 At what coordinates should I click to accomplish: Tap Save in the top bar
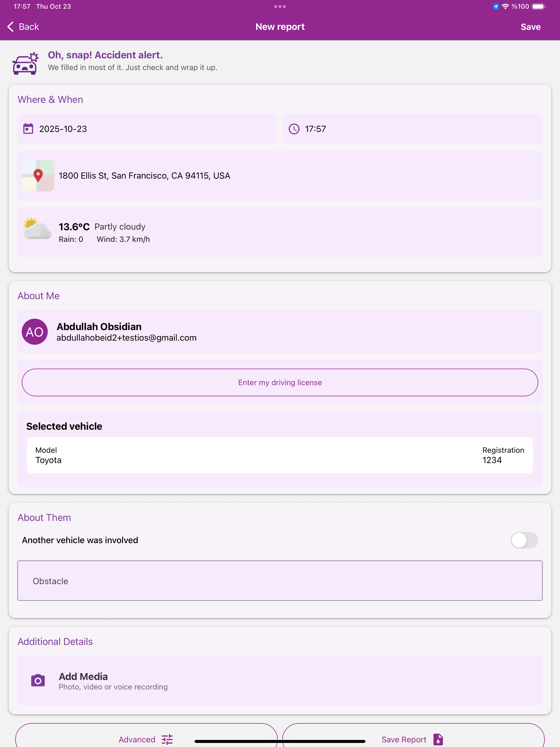click(530, 27)
